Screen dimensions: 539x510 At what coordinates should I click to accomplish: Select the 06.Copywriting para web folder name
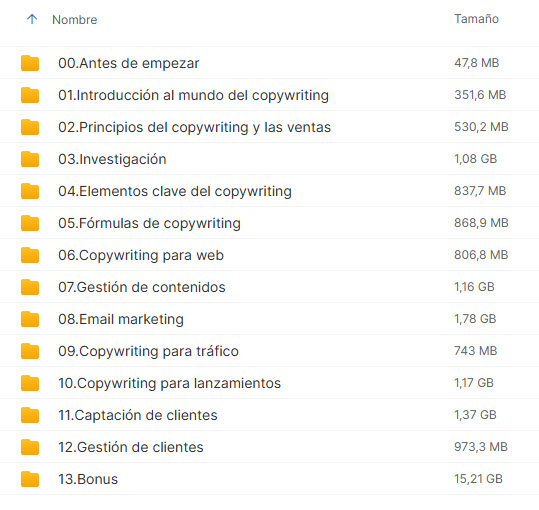(x=141, y=255)
